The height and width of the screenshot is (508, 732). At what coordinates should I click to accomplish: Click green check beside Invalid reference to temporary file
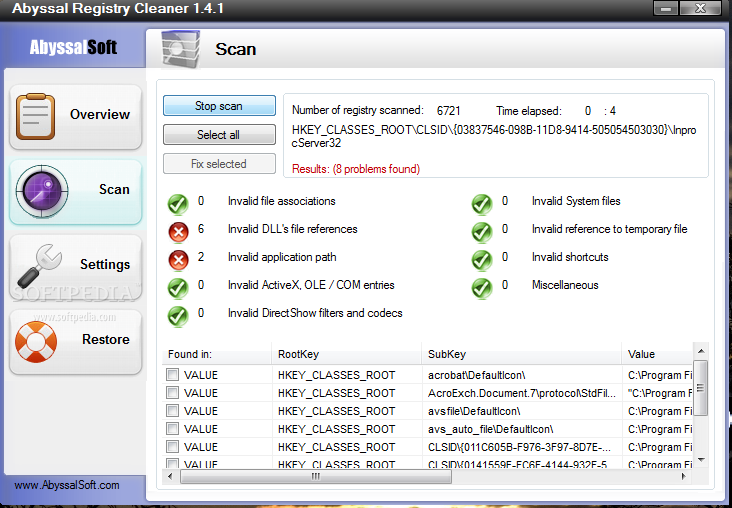coord(482,232)
